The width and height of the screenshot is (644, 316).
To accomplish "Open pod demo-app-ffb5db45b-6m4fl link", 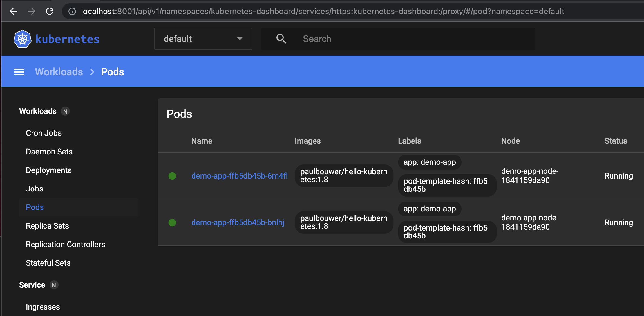I will [x=239, y=176].
